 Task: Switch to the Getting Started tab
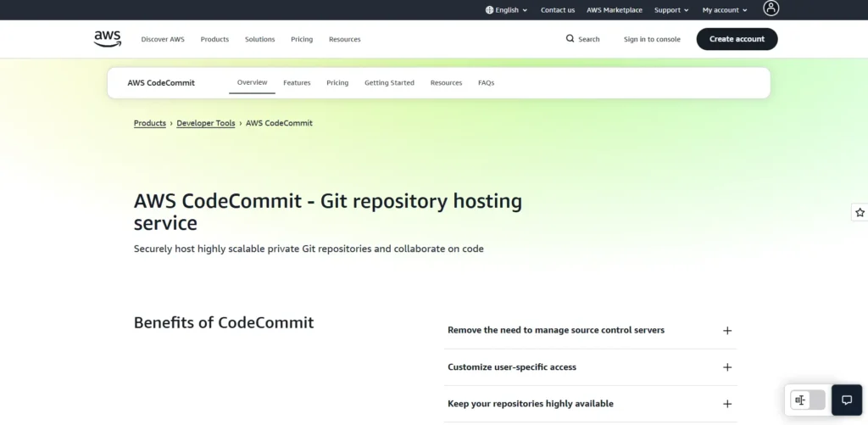point(389,83)
